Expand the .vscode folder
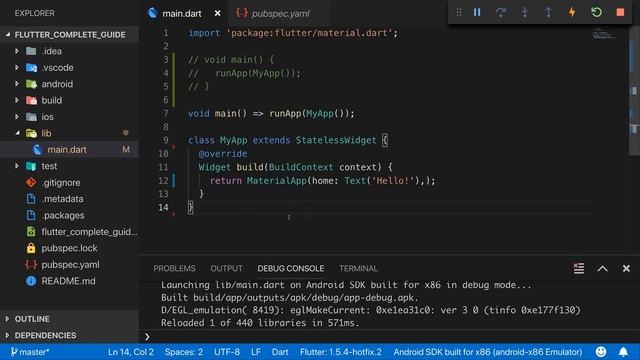The image size is (640, 360). click(x=17, y=67)
